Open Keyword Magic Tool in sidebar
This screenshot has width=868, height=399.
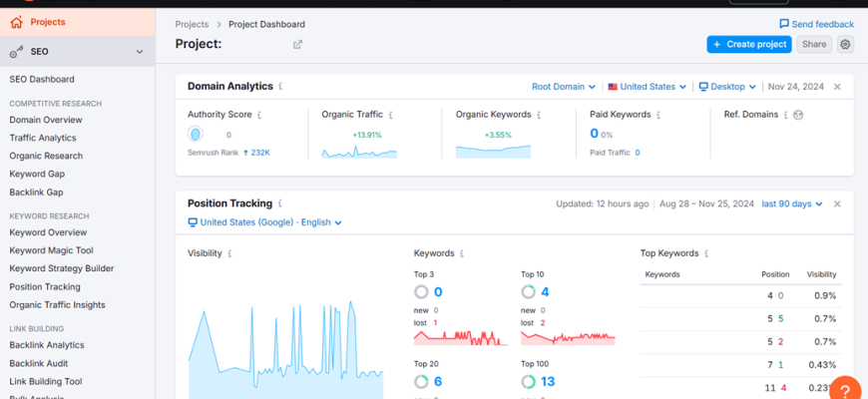[51, 250]
